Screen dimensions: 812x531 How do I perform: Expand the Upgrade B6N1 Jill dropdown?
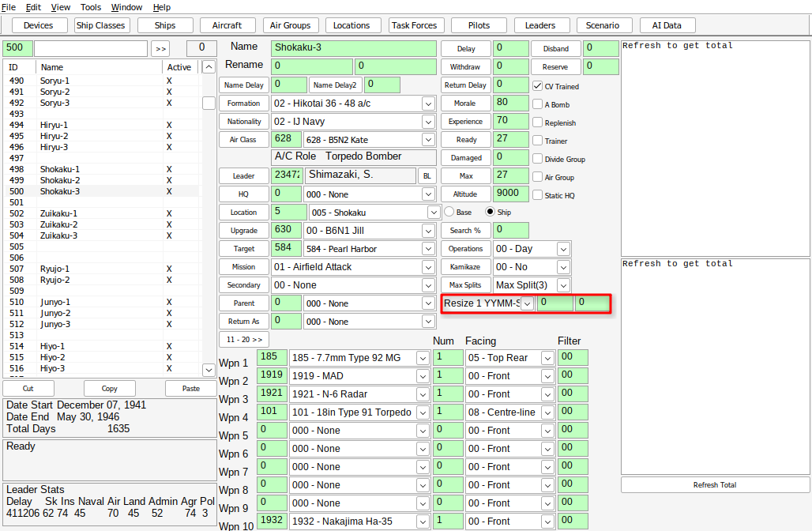[x=428, y=231]
